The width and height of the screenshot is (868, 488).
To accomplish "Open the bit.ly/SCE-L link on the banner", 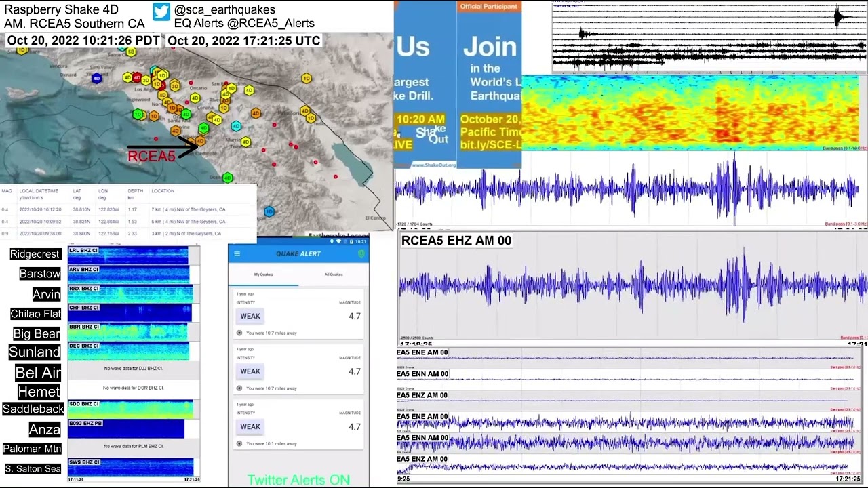I will (x=491, y=145).
